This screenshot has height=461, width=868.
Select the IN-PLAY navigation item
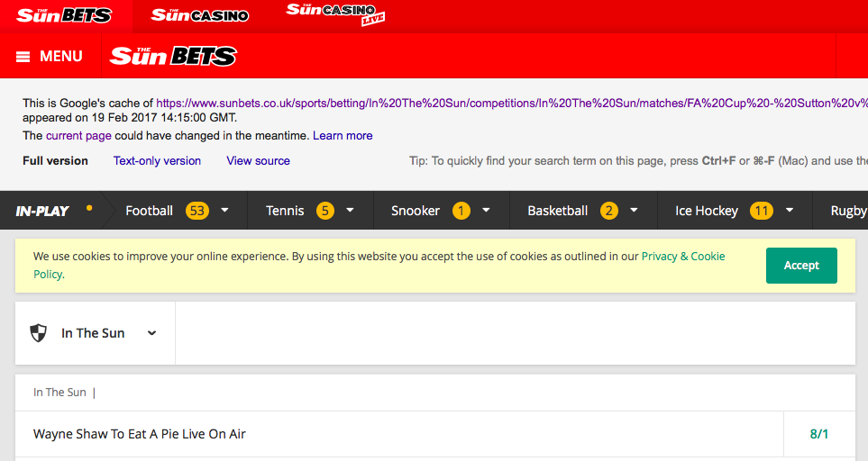42,211
